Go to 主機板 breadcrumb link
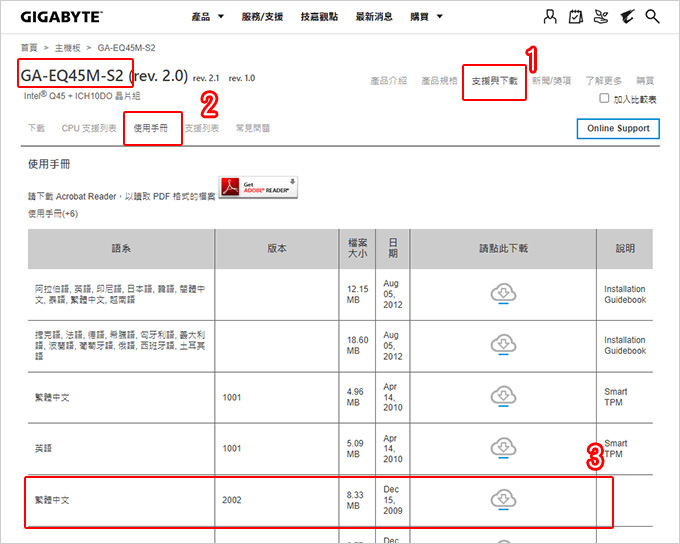 coord(68,48)
